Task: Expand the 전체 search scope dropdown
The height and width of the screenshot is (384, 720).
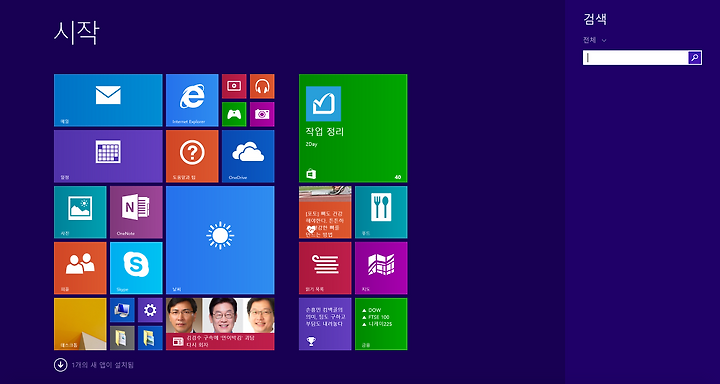Action: pyautogui.click(x=595, y=40)
